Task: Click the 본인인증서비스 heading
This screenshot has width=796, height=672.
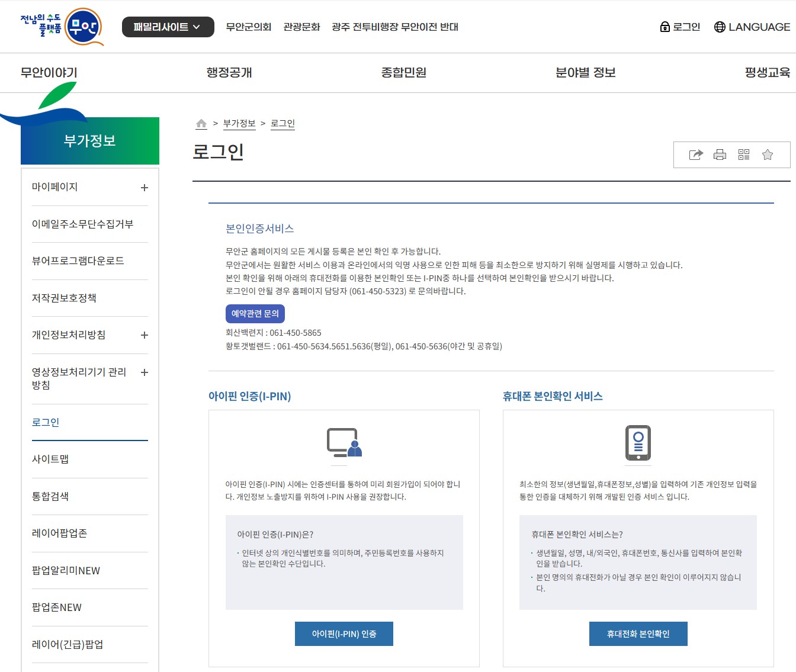Action: click(259, 229)
